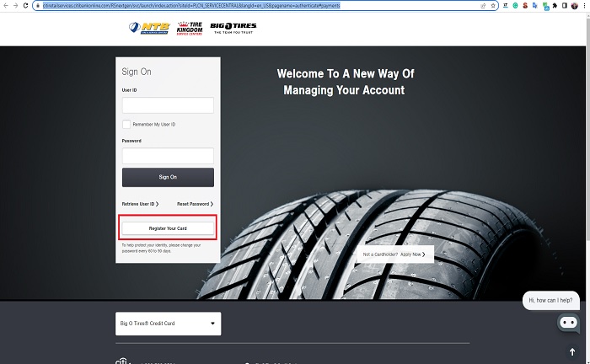Click the Citi logo in the footer
This screenshot has width=590, height=364.
pyautogui.click(x=121, y=361)
